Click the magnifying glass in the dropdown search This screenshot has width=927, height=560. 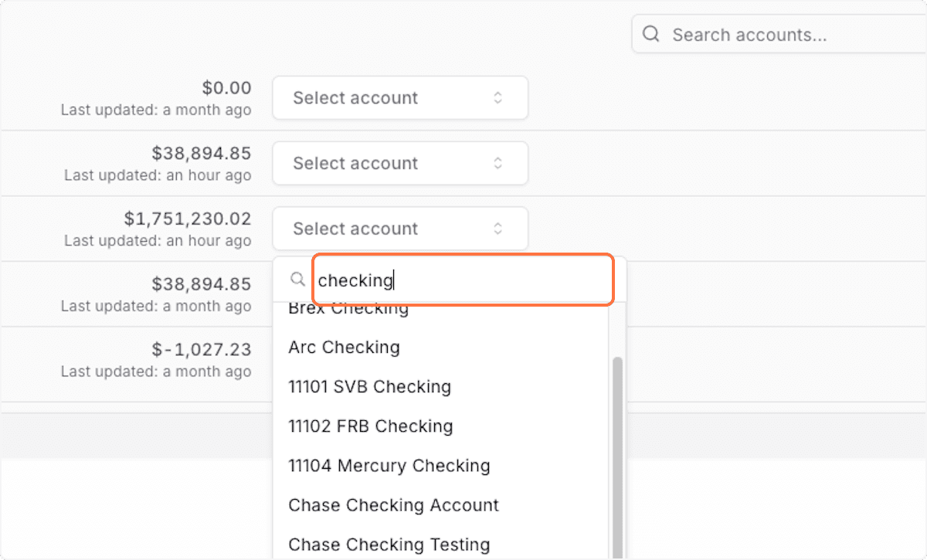point(297,280)
